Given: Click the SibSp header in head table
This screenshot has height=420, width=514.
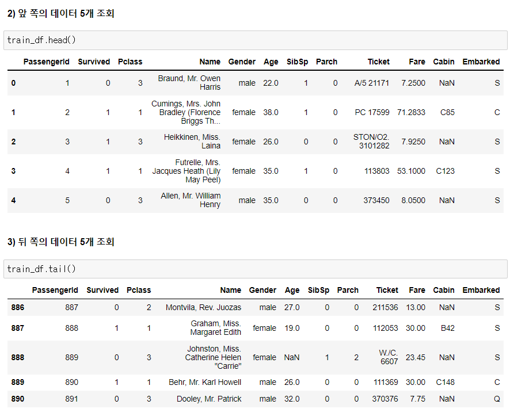Looking at the screenshot, I should [298, 62].
